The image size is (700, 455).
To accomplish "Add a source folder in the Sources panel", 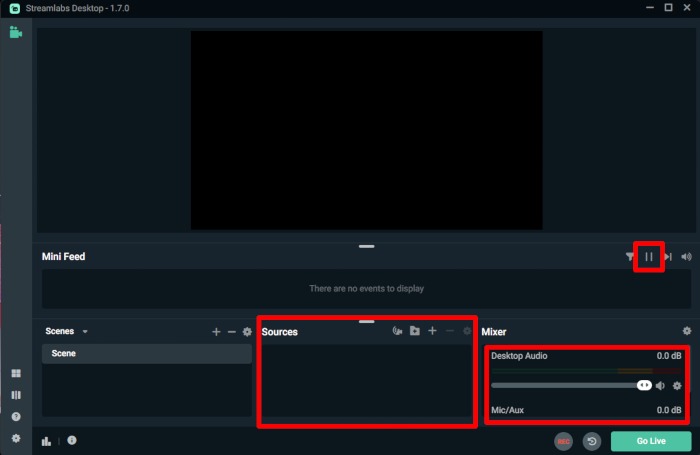I will 415,331.
